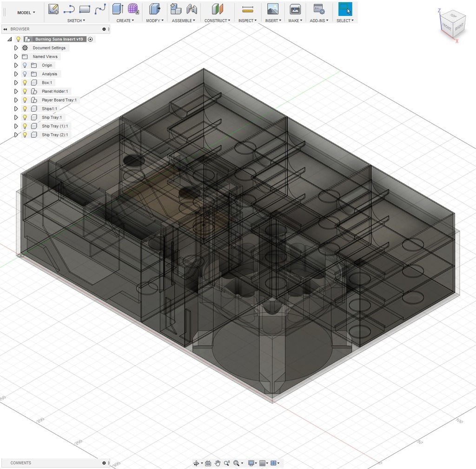Open the SKETCH menu
Viewport: 476px width, 469px height.
(x=76, y=20)
